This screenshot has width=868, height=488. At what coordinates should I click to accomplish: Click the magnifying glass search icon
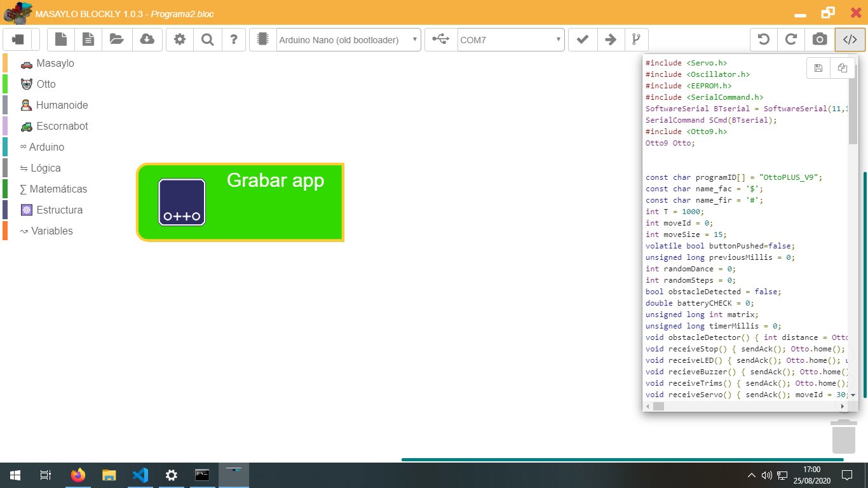[x=207, y=39]
